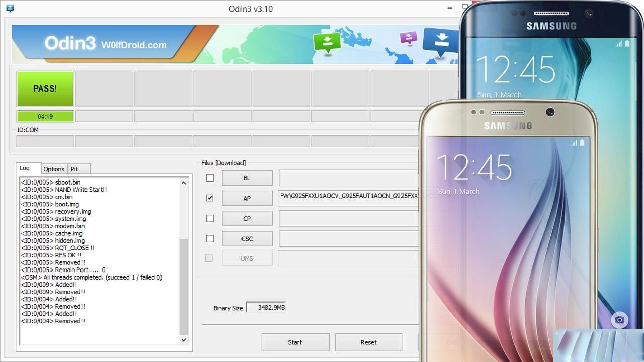
Task: Click the Odin3 W0lfDroid.com banner logo
Action: click(x=105, y=44)
